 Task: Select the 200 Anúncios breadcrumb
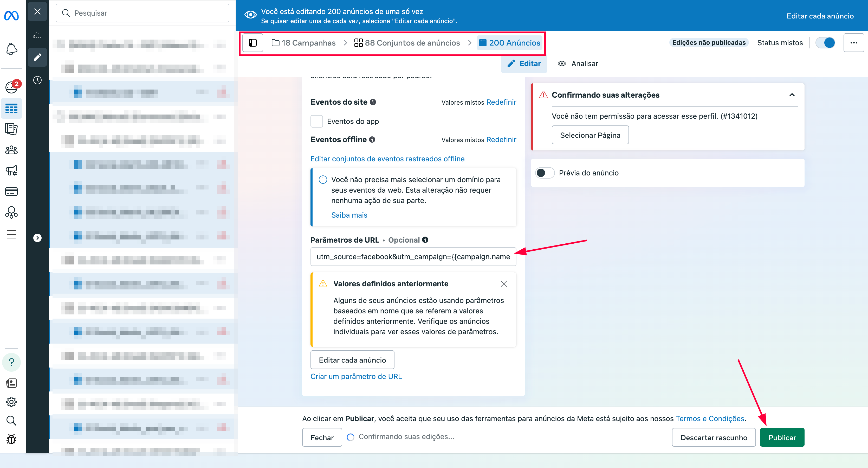point(510,43)
